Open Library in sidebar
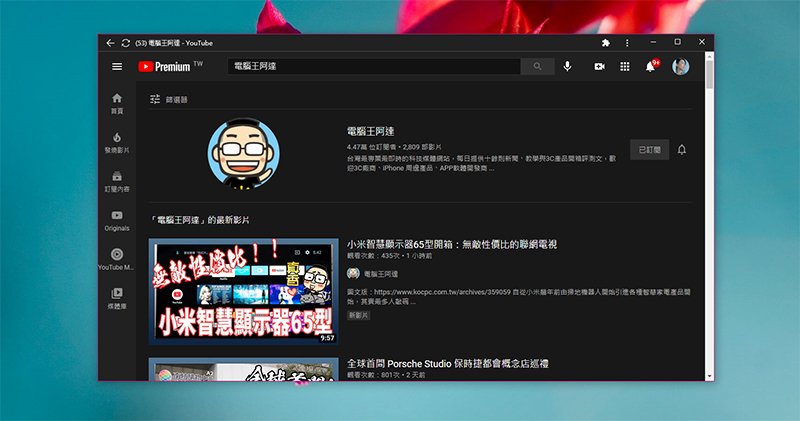The width and height of the screenshot is (800, 421). click(117, 299)
